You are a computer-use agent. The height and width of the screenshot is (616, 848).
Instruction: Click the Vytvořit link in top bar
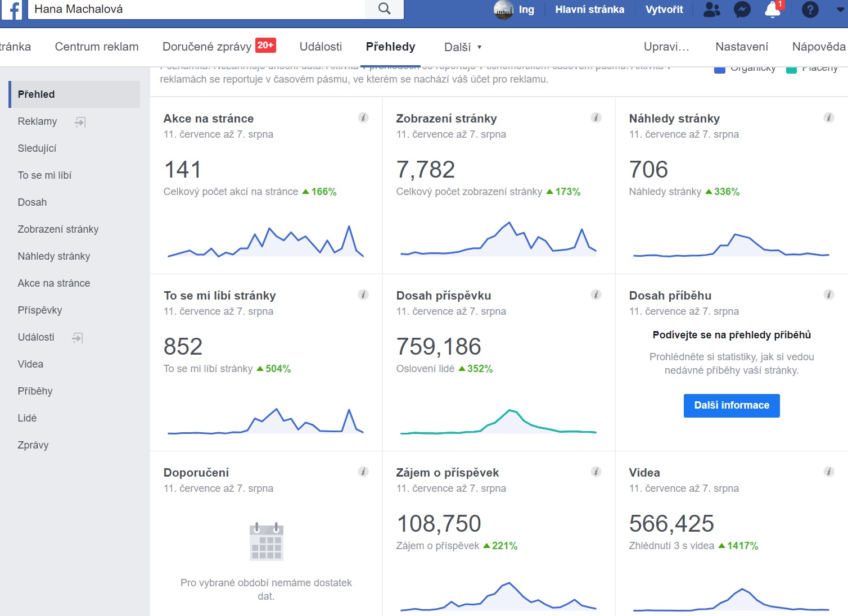tap(664, 10)
